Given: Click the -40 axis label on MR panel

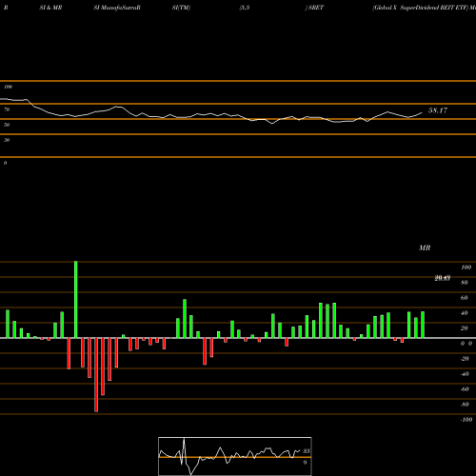Looking at the screenshot, I should pos(465,374).
